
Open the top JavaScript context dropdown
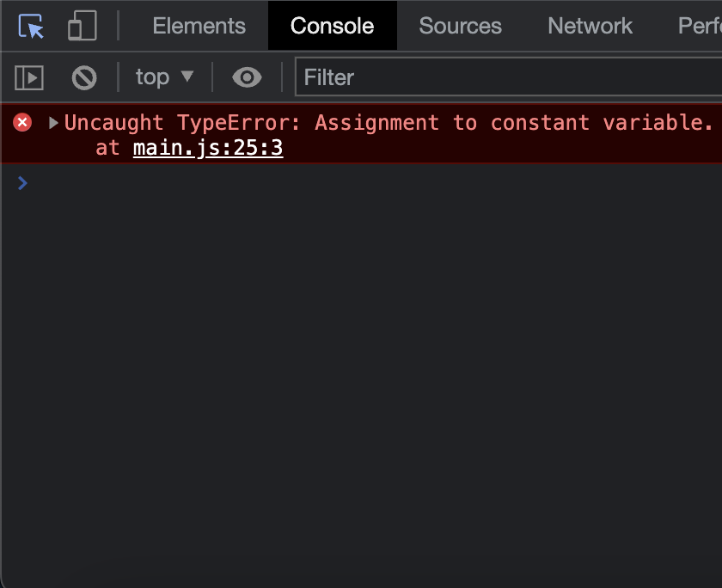coord(152,78)
